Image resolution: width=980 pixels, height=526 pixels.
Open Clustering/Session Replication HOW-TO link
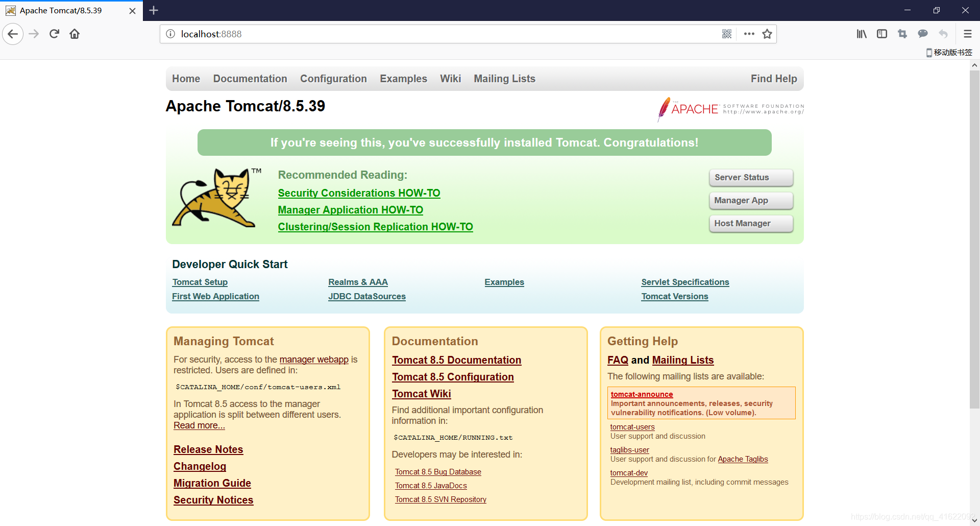click(375, 227)
